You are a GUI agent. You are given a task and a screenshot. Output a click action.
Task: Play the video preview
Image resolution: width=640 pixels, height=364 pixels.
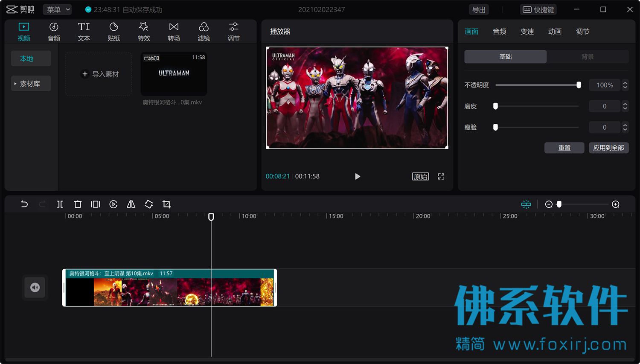coord(358,176)
